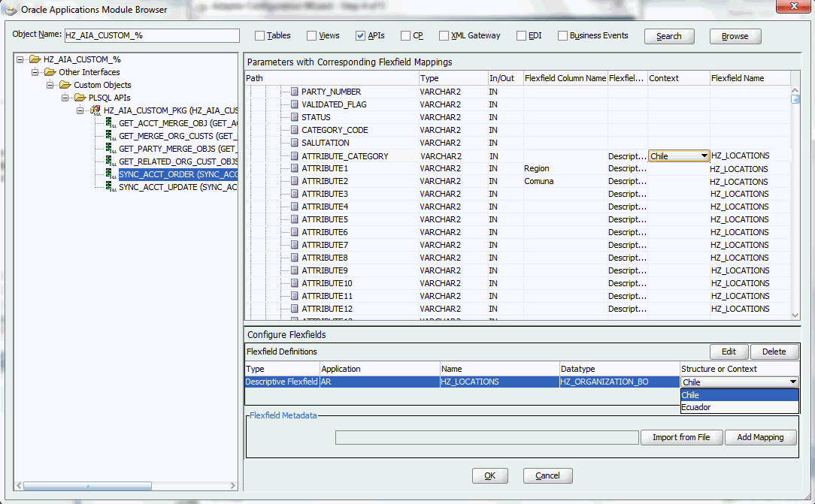Enable the EDI checkbox
Viewport: 815px width, 504px height.
(x=521, y=36)
